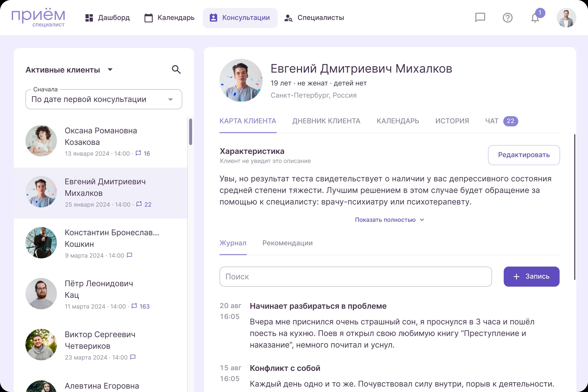Open sort dropdown По дате первой консультации
The image size is (588, 392).
click(104, 99)
